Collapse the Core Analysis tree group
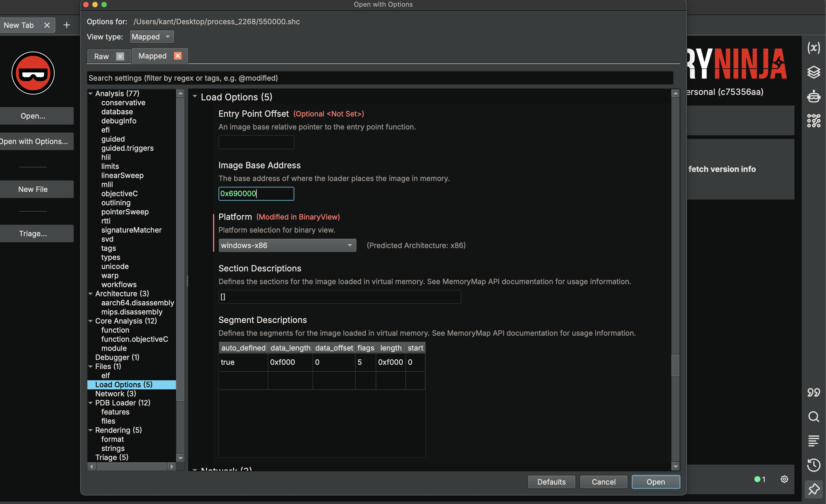 tap(90, 321)
